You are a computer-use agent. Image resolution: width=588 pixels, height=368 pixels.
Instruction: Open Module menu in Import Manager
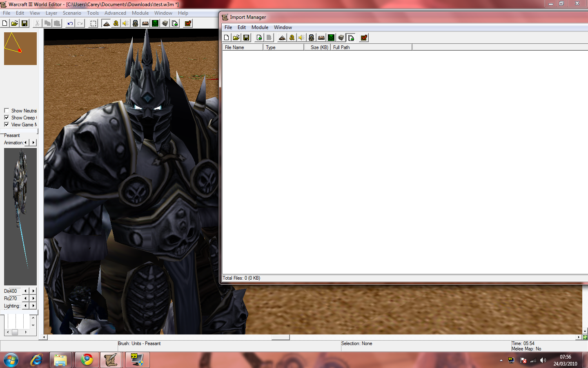[x=260, y=27]
